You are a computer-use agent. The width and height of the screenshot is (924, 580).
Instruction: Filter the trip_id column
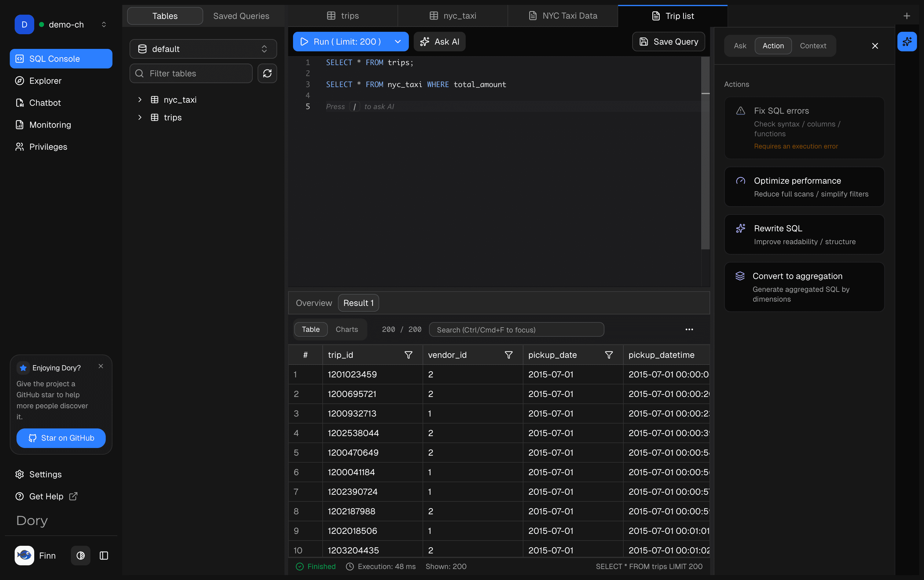point(408,355)
